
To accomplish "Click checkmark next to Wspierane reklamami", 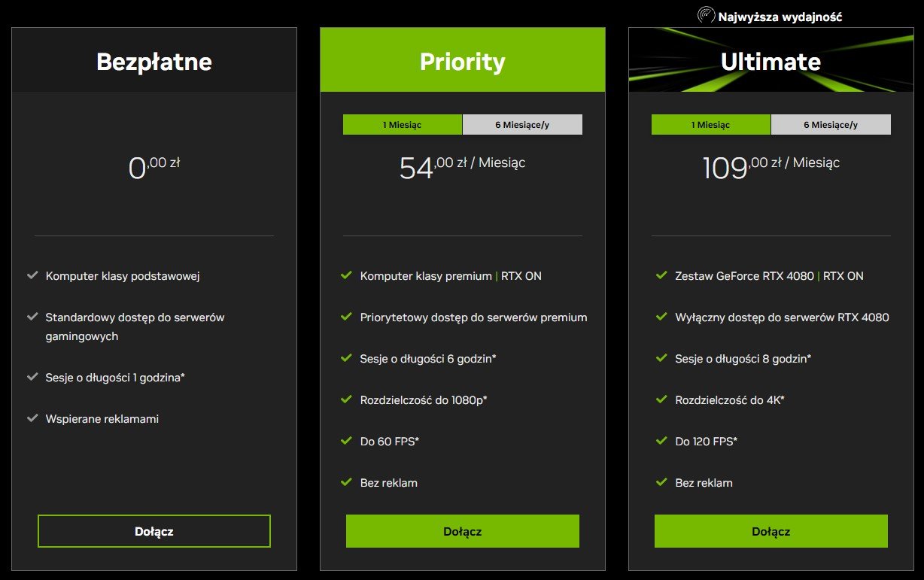I will click(x=32, y=418).
